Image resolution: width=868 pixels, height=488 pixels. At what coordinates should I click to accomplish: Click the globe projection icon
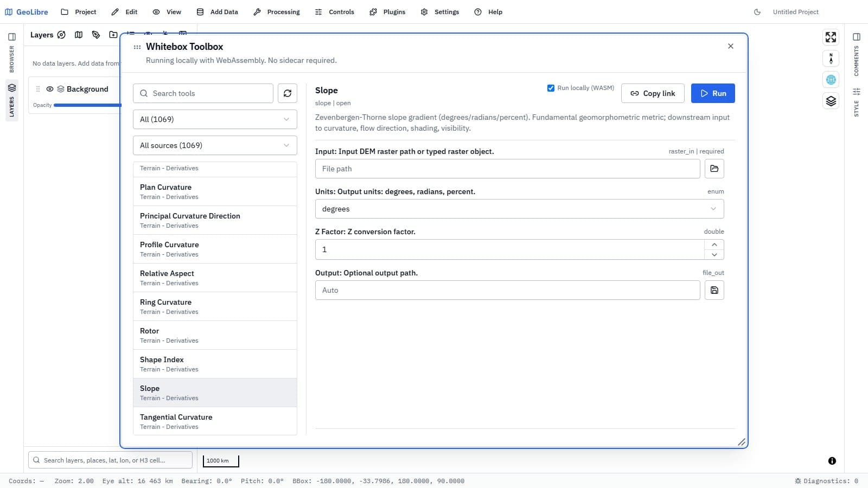click(x=831, y=80)
